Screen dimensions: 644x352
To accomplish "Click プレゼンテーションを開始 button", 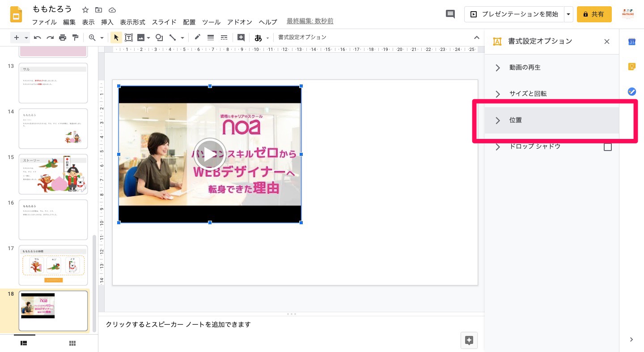I will click(x=514, y=14).
